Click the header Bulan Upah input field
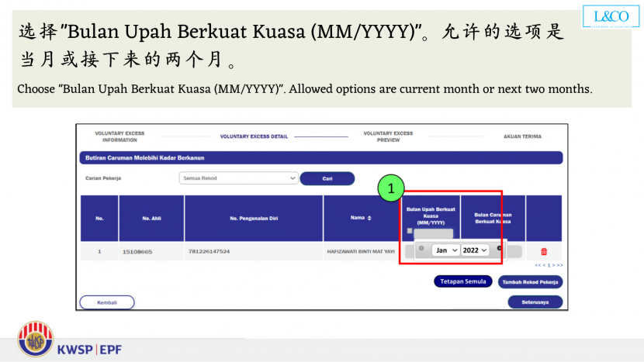The height and width of the screenshot is (362, 644). 433,233
